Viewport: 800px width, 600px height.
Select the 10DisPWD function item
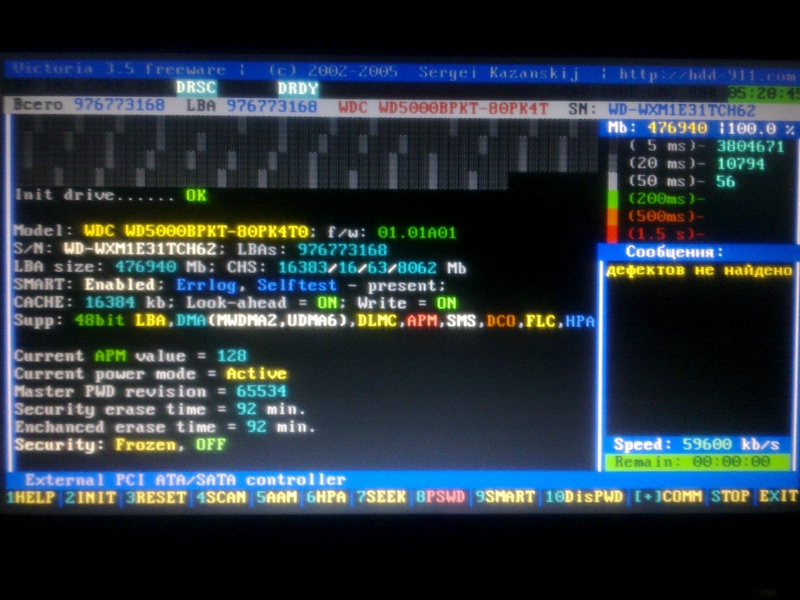coord(584,497)
